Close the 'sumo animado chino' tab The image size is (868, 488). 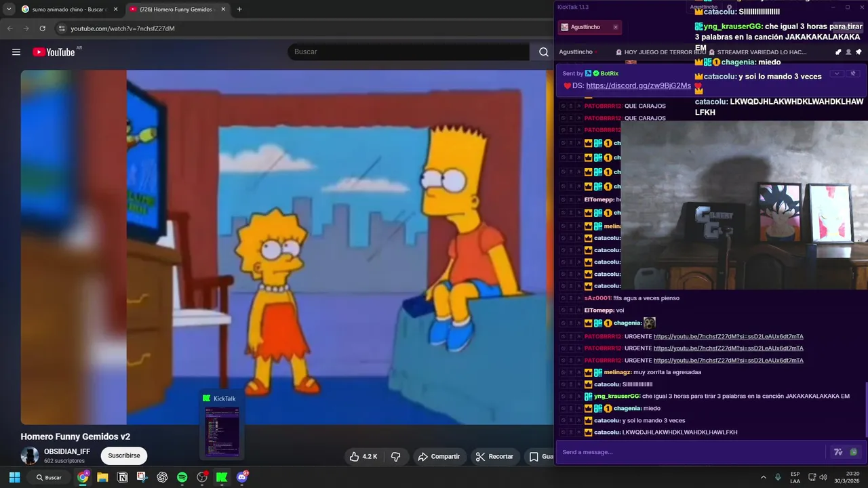pos(115,9)
